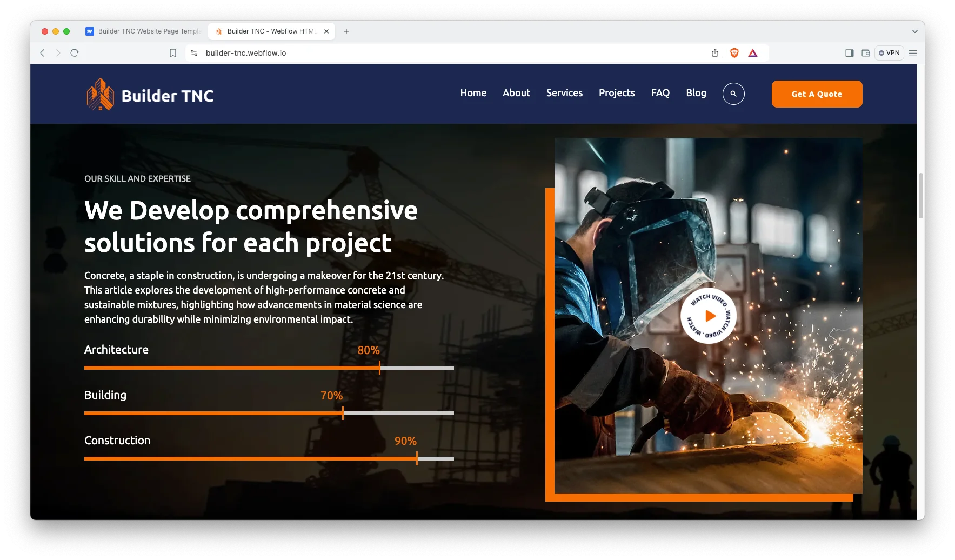Click the address bar URL field
The width and height of the screenshot is (955, 560).
coord(432,53)
